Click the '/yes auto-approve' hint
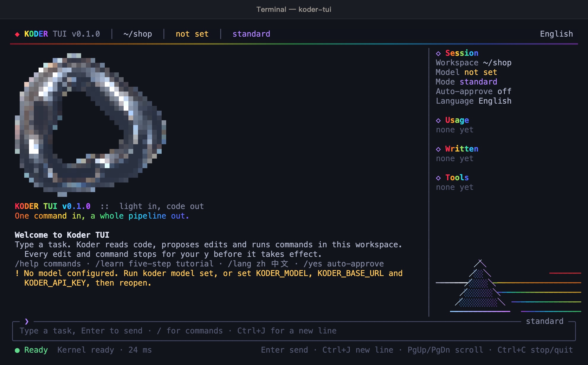Image resolution: width=588 pixels, height=365 pixels. (x=344, y=264)
